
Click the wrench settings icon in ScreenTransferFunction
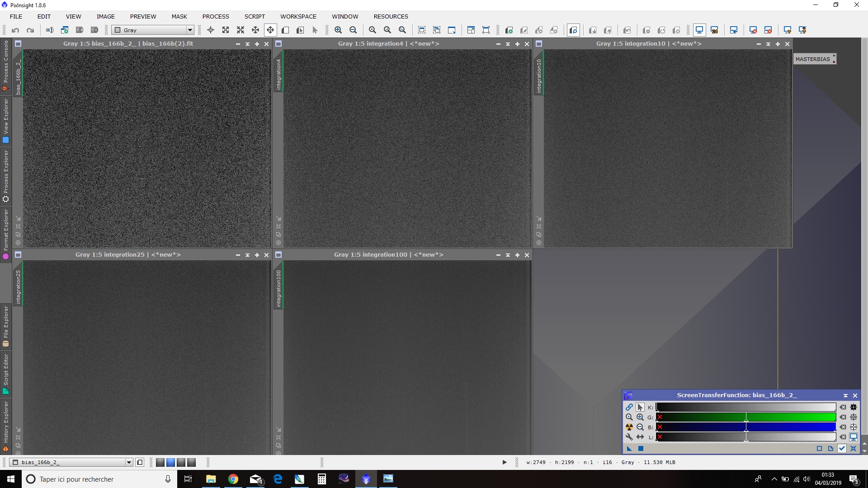coord(629,437)
